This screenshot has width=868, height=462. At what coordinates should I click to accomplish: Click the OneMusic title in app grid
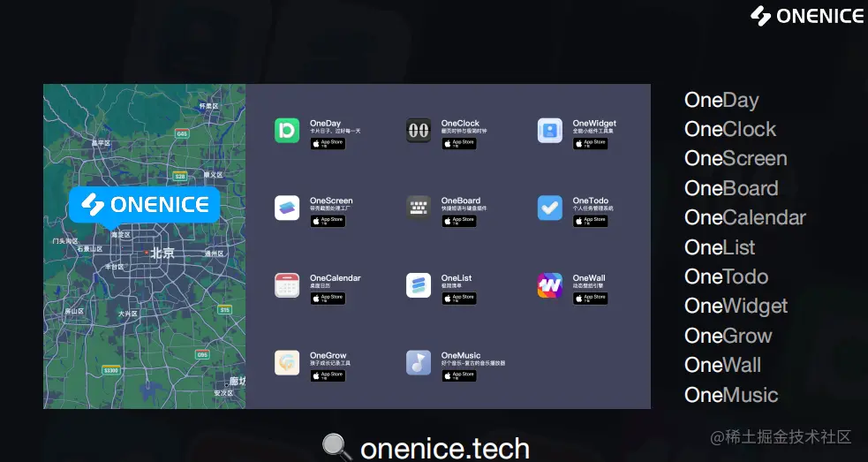(x=461, y=355)
